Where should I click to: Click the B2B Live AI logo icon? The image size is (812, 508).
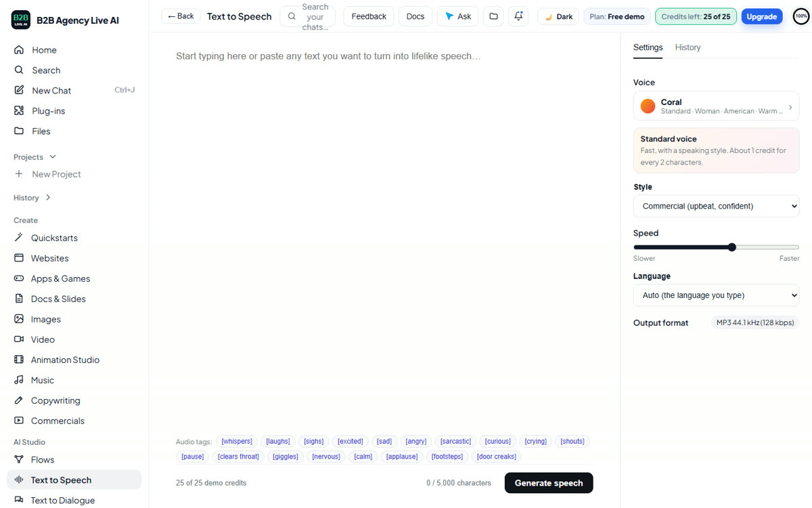pos(21,20)
